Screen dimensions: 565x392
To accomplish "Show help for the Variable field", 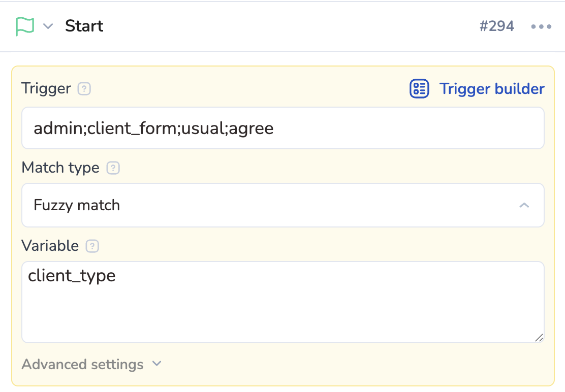I will click(92, 246).
